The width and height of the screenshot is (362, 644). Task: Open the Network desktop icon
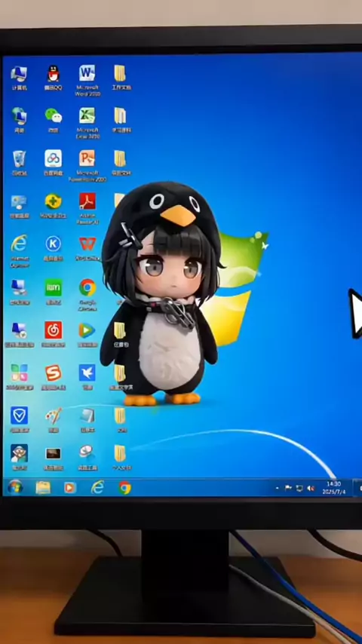(19, 116)
